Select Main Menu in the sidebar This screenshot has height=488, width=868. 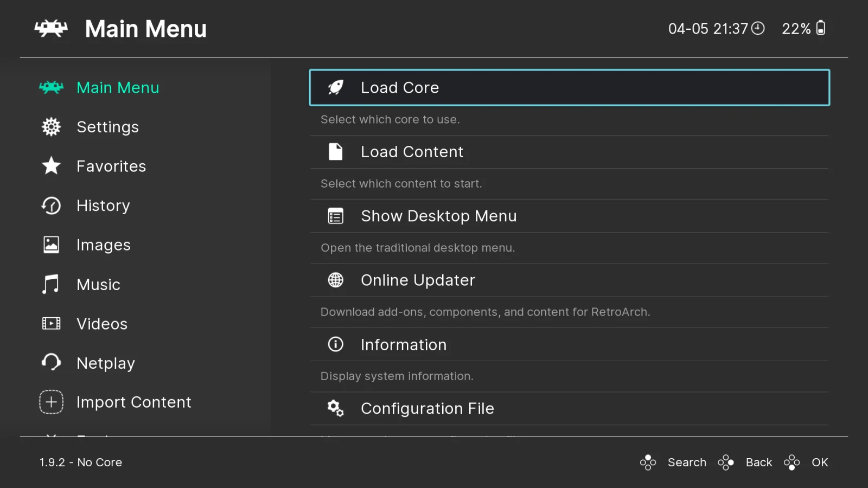pos(118,87)
